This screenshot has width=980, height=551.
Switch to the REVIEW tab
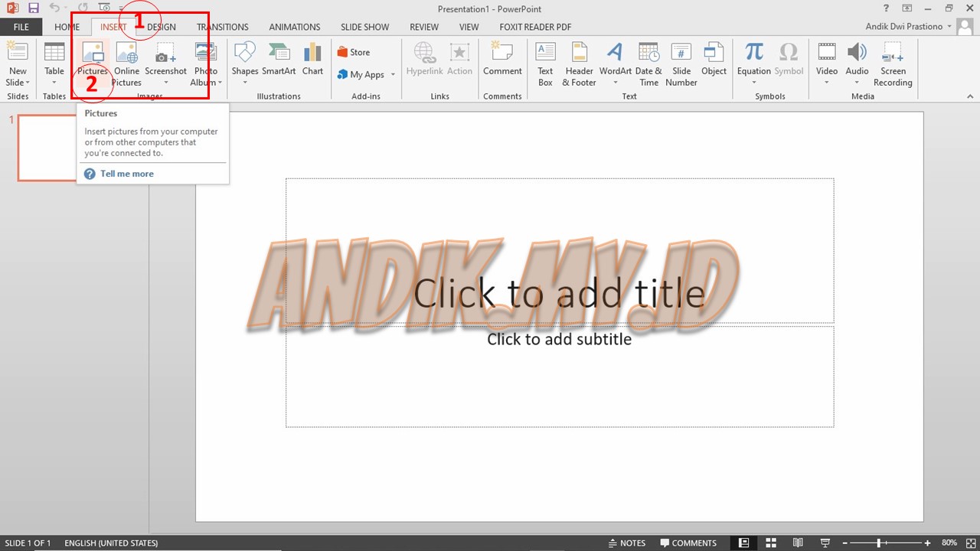click(424, 27)
